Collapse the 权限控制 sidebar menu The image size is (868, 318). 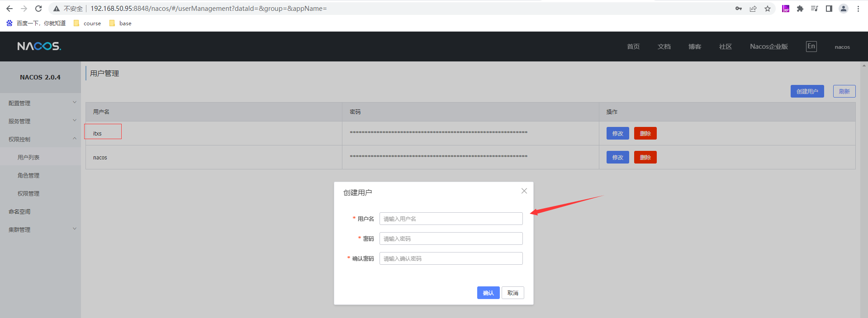[40, 139]
